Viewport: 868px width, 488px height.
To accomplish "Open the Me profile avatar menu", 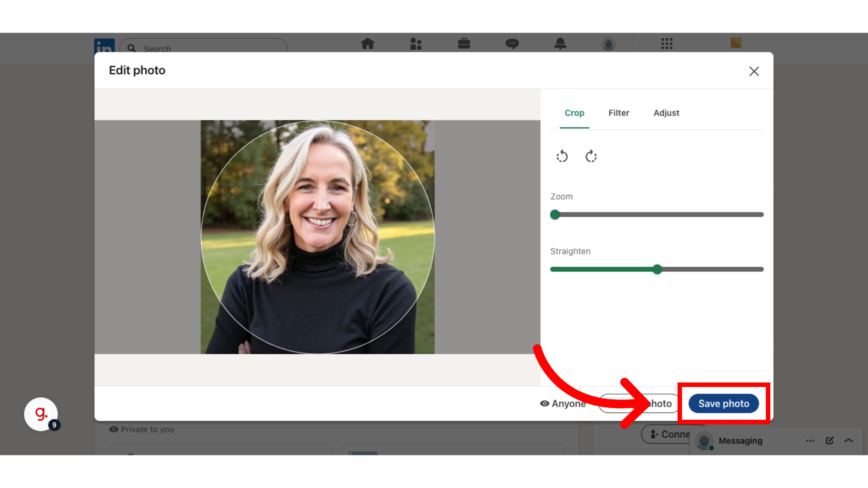I will pos(609,44).
